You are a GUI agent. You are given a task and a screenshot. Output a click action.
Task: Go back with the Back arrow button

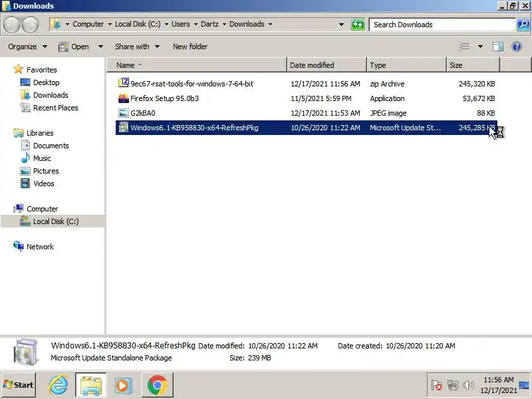tap(12, 25)
